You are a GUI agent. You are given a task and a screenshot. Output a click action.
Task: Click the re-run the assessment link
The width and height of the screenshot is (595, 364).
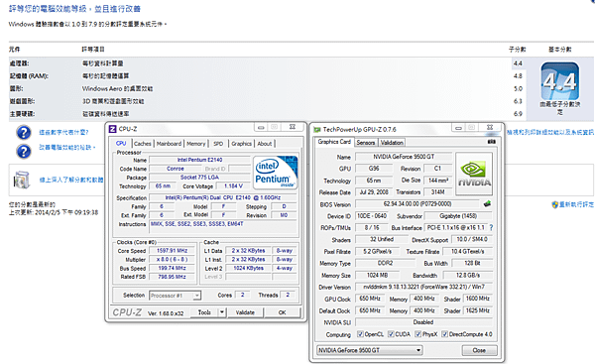pyautogui.click(x=577, y=204)
